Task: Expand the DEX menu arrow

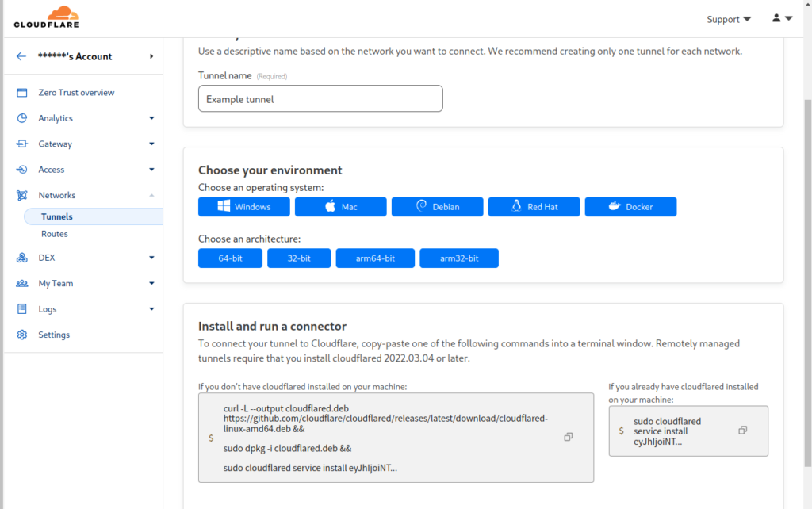Action: click(151, 258)
